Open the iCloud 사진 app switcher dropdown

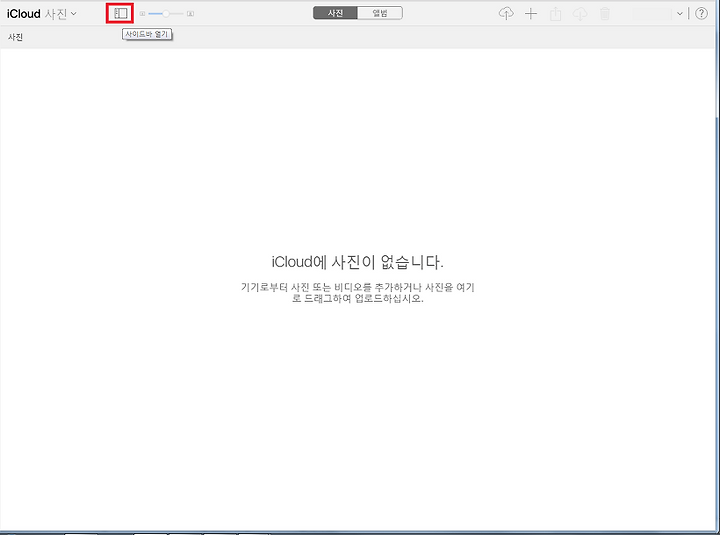click(42, 14)
